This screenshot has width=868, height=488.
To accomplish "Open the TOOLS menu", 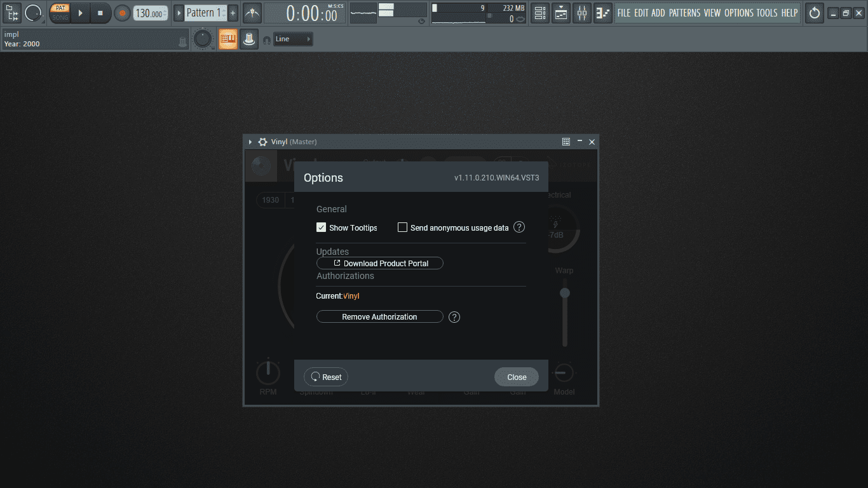I will click(x=767, y=13).
